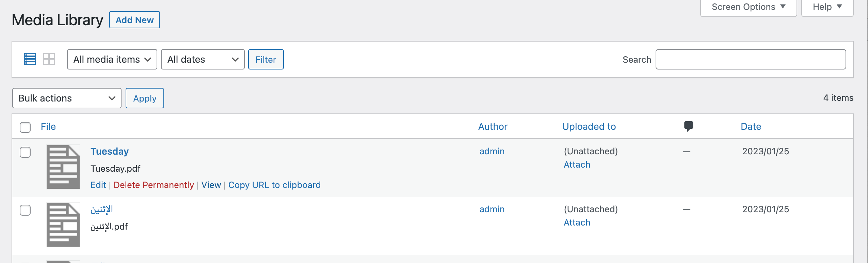Open admin author link in الإثنين row
868x263 pixels.
click(492, 209)
